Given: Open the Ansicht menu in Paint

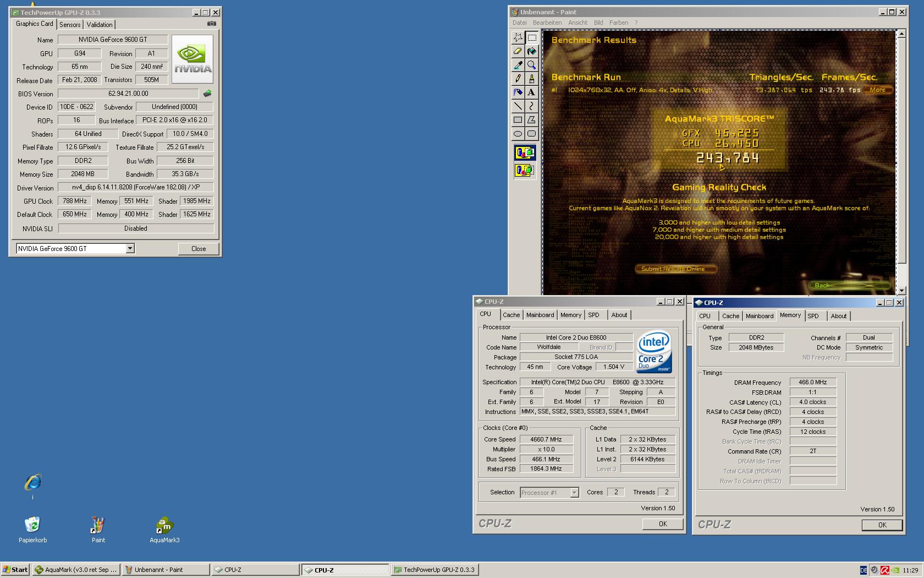Looking at the screenshot, I should coord(578,23).
